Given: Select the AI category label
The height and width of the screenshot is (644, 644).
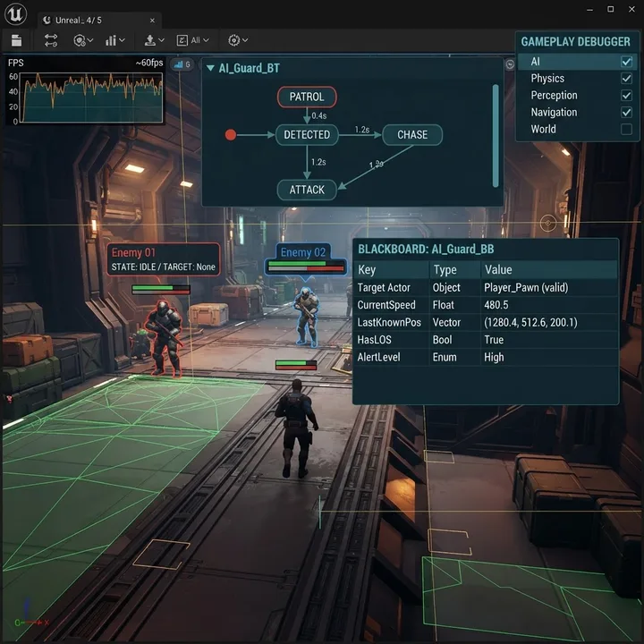Looking at the screenshot, I should (x=535, y=62).
